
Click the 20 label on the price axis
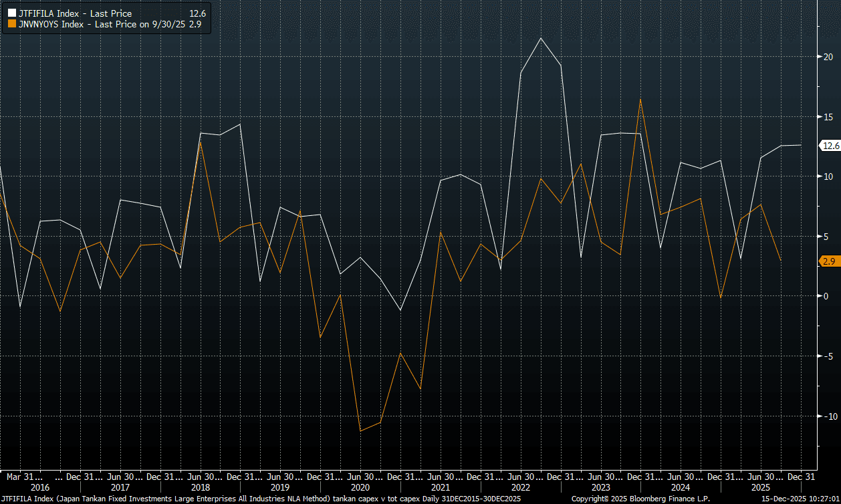tap(828, 57)
